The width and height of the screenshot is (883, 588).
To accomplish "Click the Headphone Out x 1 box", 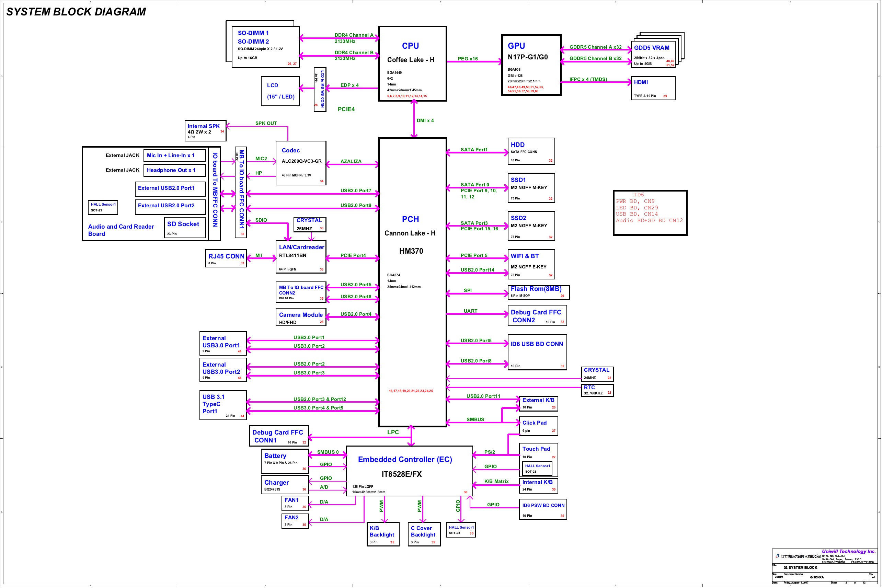I will tap(174, 170).
